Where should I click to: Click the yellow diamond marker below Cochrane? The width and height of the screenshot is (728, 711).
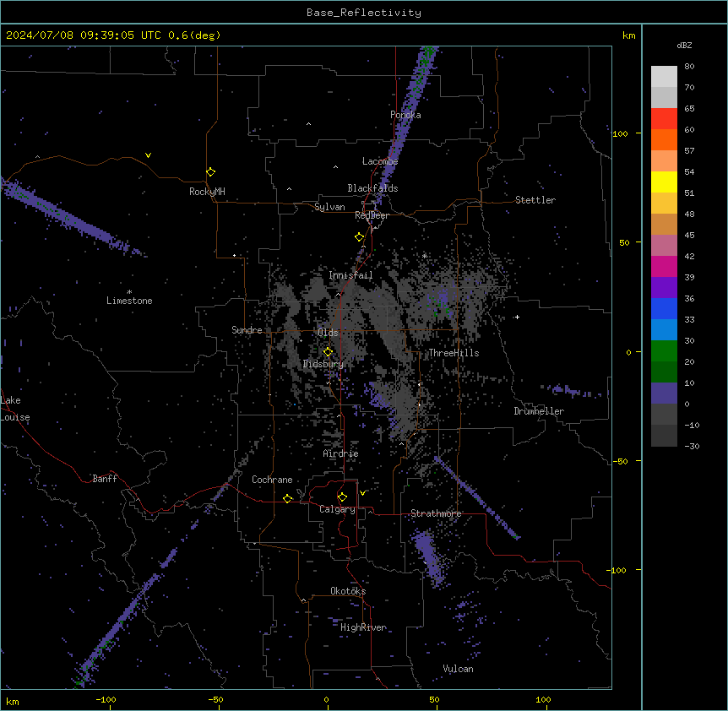(288, 498)
